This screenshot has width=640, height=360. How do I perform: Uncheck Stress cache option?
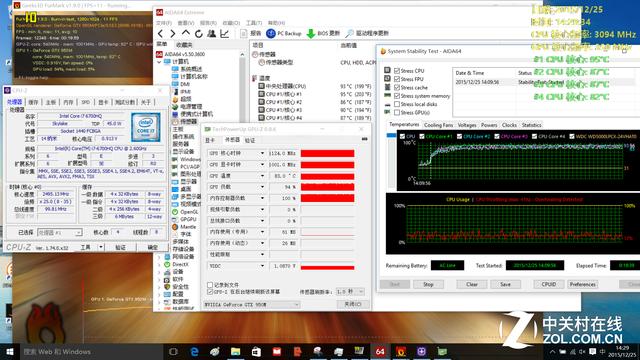(397, 87)
